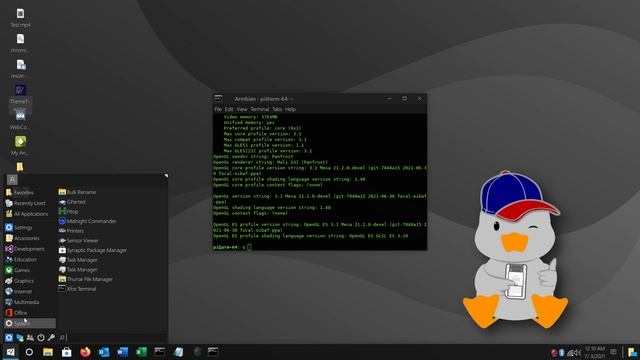The width and height of the screenshot is (640, 360).
Task: Select Favorites category in start menu
Action: (20, 192)
